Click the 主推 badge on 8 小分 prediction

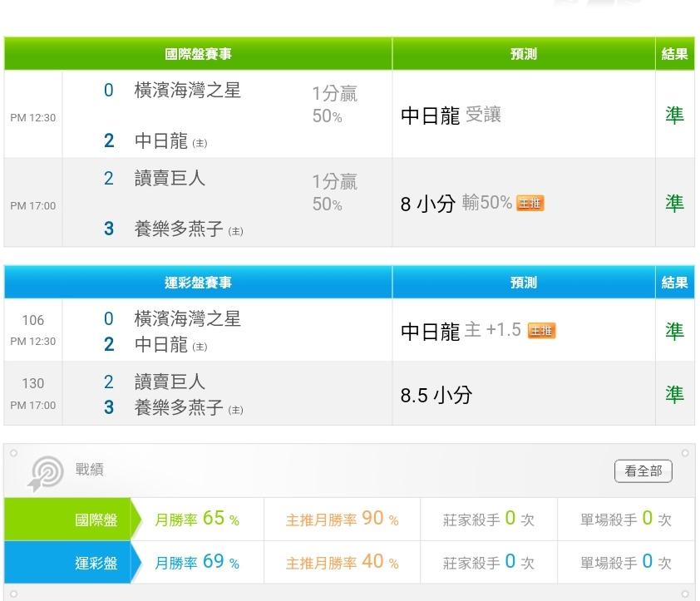(530, 203)
